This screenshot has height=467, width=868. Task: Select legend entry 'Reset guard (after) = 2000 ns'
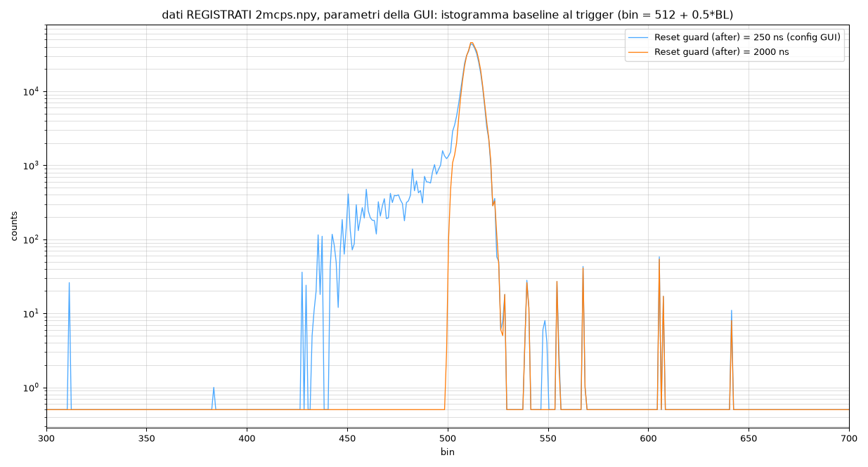(x=721, y=52)
